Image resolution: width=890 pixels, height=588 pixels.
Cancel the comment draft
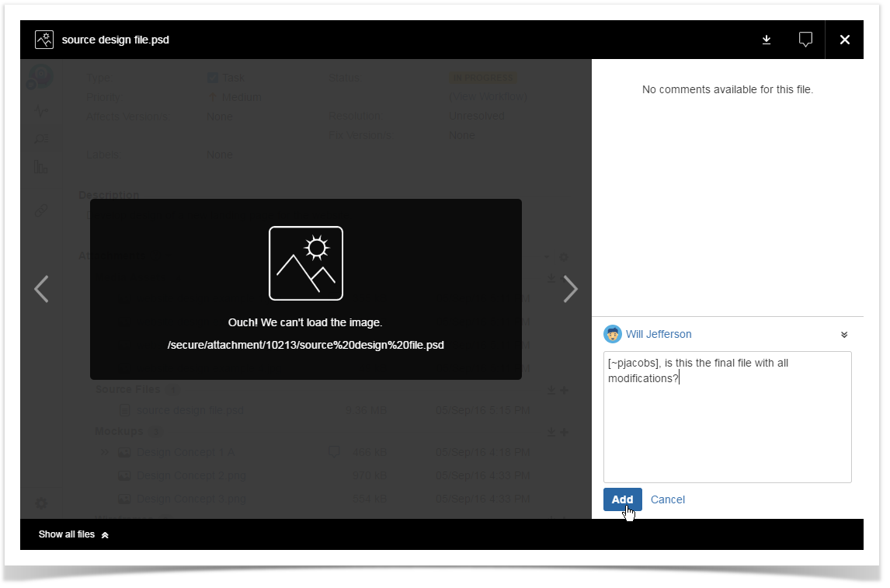click(667, 499)
